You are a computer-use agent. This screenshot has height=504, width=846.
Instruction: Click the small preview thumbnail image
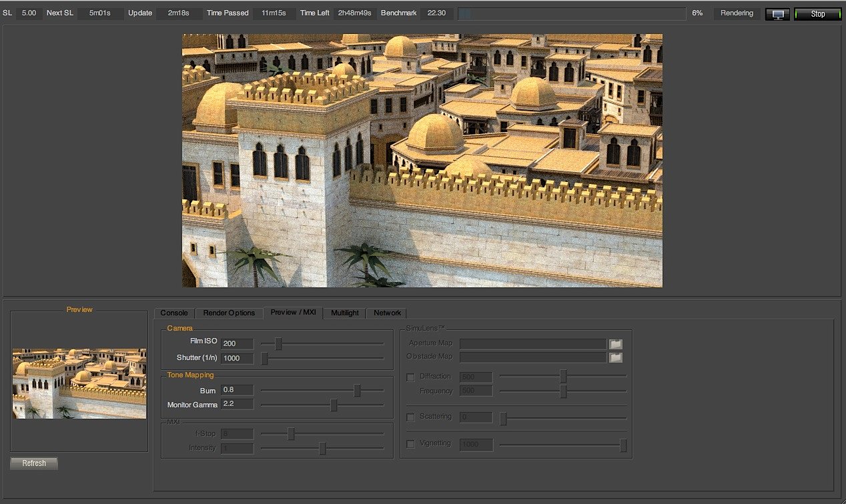coord(79,383)
